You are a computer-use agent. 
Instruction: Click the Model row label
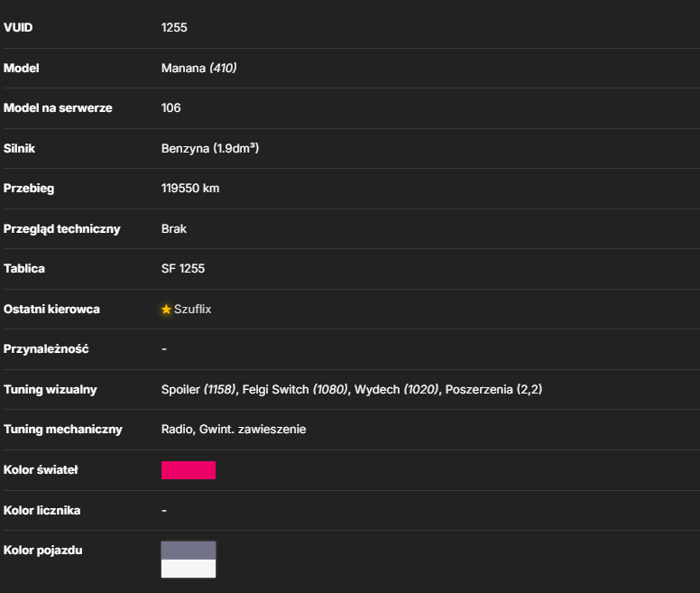click(21, 68)
